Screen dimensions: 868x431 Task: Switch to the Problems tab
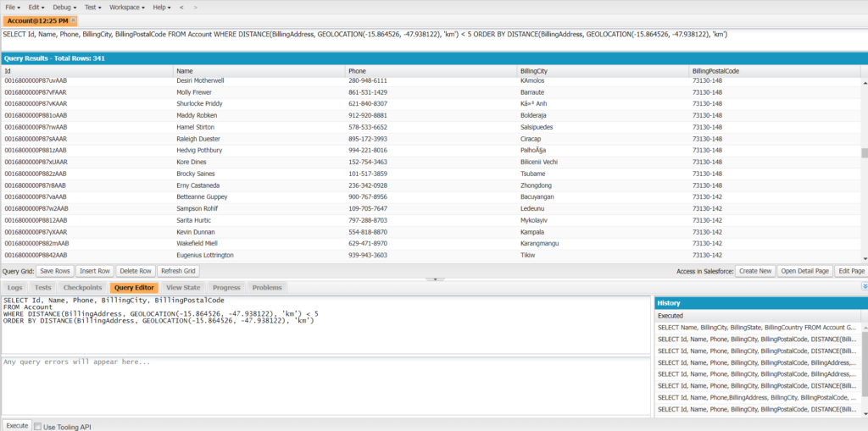pyautogui.click(x=267, y=288)
